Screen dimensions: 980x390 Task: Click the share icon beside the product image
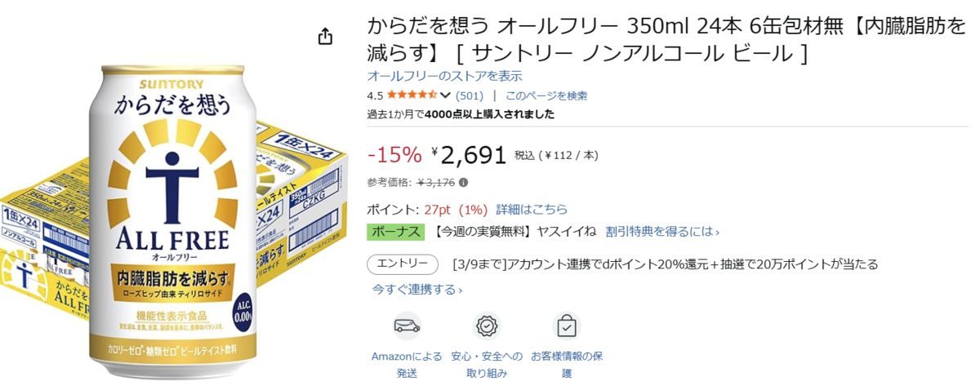(x=325, y=37)
